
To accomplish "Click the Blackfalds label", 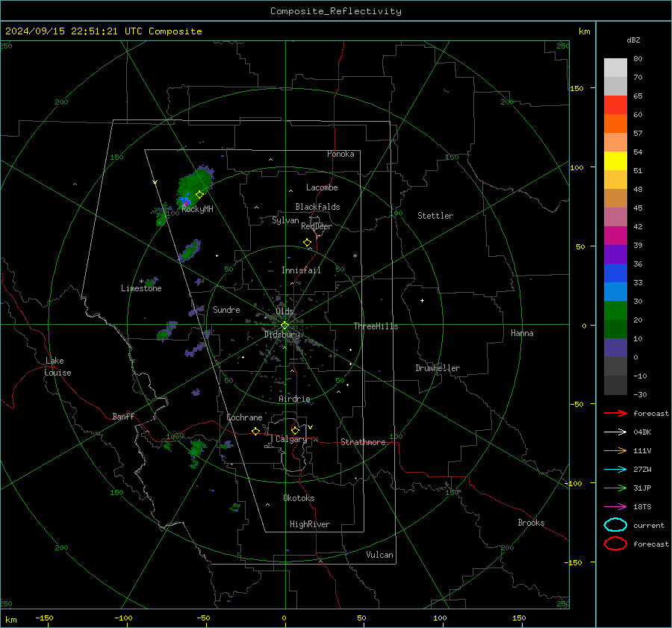I will point(317,207).
